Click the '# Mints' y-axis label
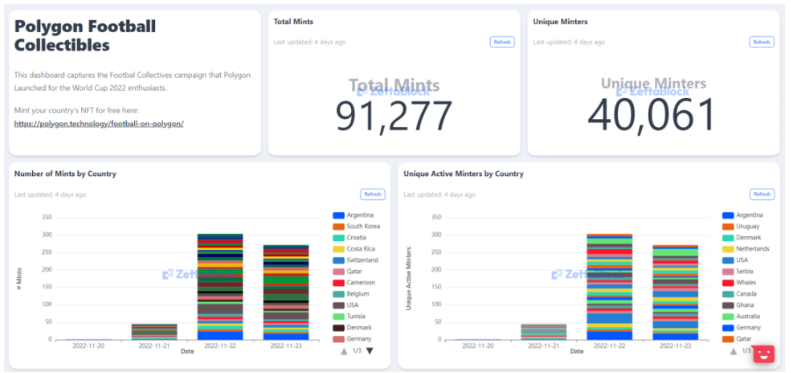 (19, 279)
